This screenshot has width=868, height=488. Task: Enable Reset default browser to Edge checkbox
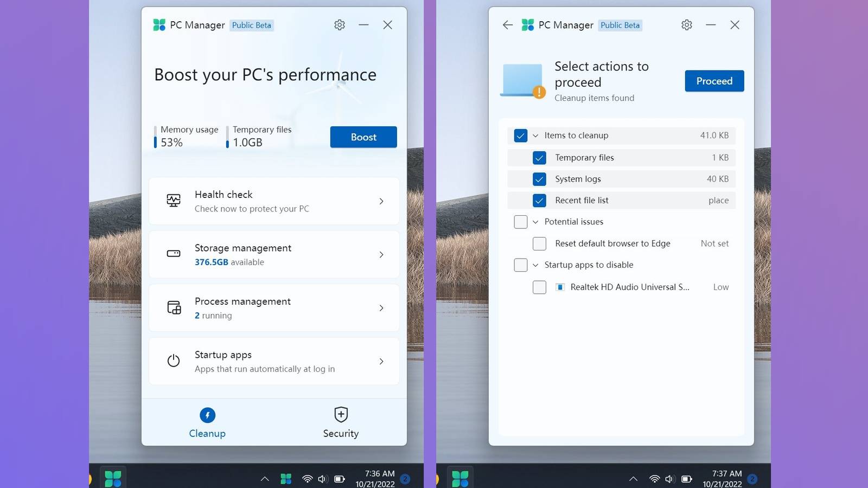[x=539, y=243]
